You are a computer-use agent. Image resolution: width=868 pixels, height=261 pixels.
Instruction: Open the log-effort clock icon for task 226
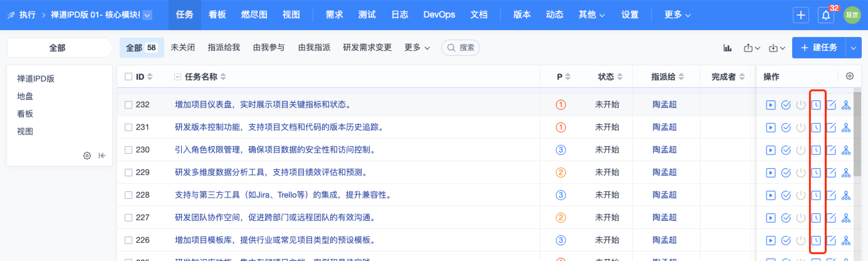click(816, 240)
